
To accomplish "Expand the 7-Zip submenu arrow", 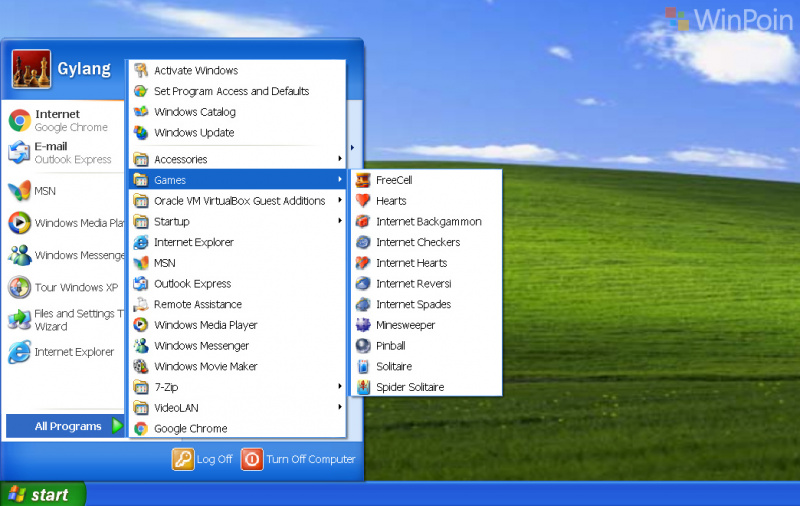I will 340,386.
